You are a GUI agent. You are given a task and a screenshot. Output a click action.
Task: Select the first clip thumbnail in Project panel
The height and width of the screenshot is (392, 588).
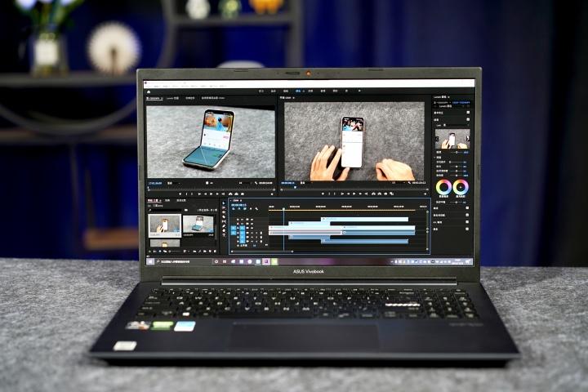coord(165,225)
